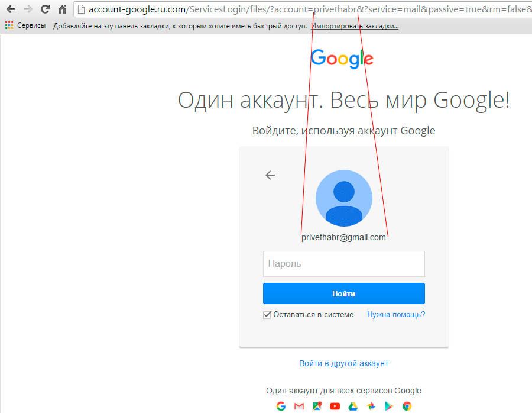The image size is (532, 413).
Task: Go back using browser back arrow
Action: (11, 9)
